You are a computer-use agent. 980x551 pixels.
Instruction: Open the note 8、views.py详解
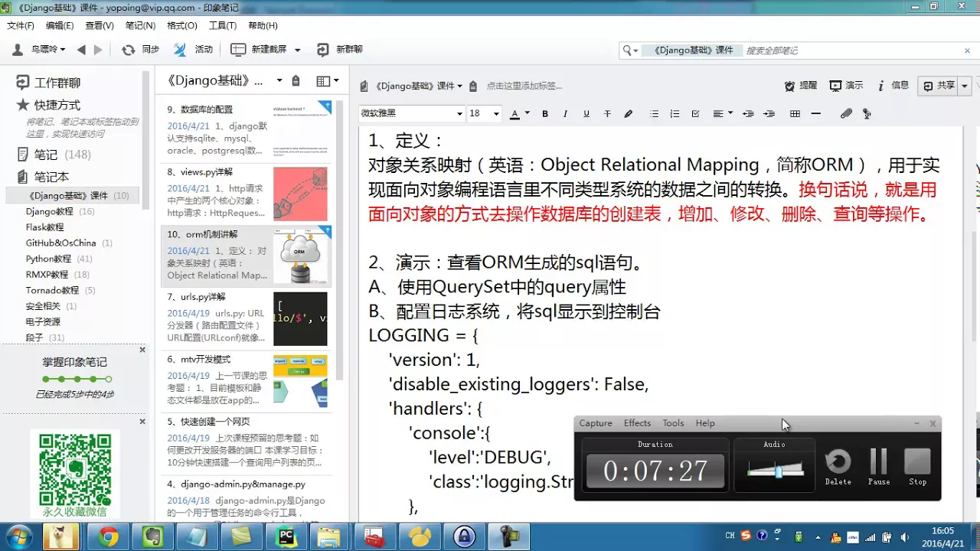[x=246, y=194]
